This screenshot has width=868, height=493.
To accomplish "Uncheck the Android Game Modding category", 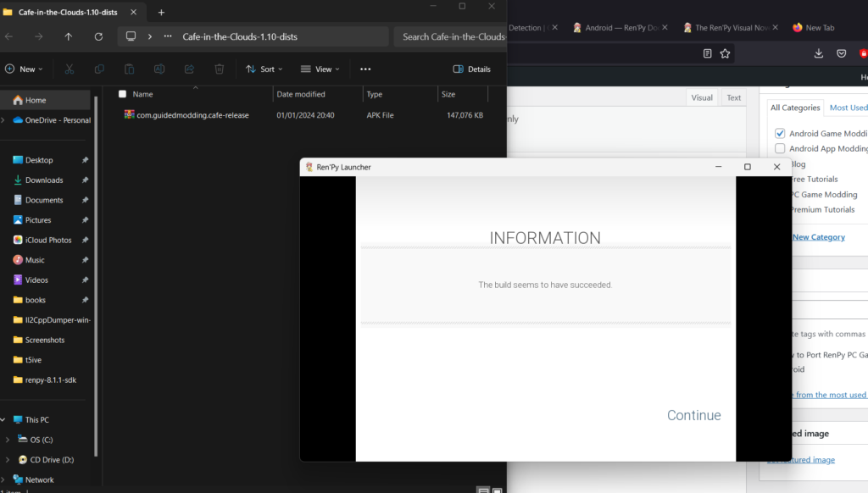I will coord(780,133).
